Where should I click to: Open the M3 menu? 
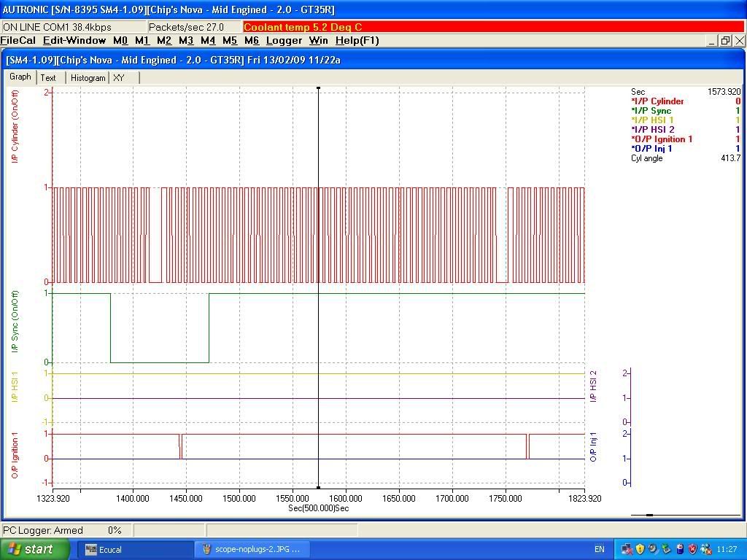click(x=186, y=41)
